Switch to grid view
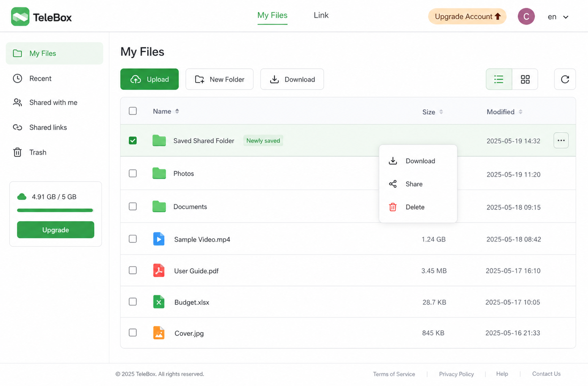This screenshot has height=386, width=588. [x=525, y=79]
